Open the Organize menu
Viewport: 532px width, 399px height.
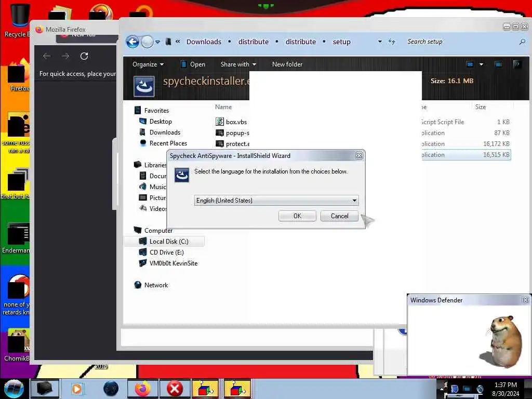pos(148,64)
